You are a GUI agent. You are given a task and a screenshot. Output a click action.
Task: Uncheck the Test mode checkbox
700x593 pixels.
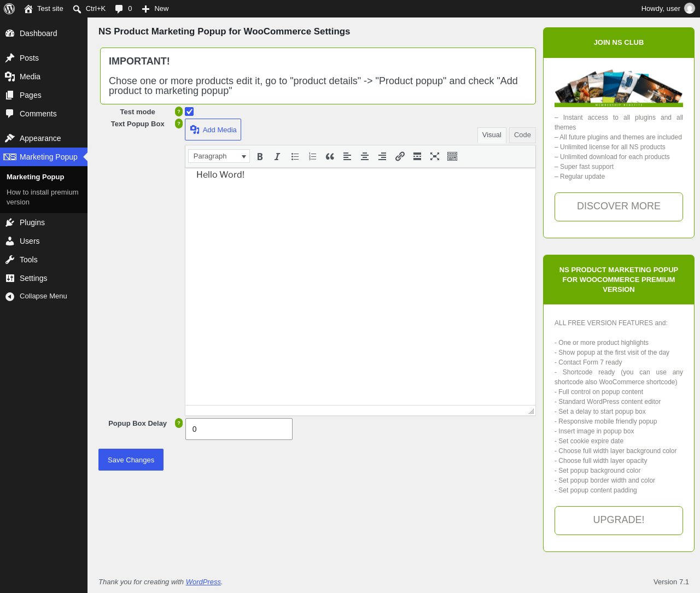(x=189, y=111)
